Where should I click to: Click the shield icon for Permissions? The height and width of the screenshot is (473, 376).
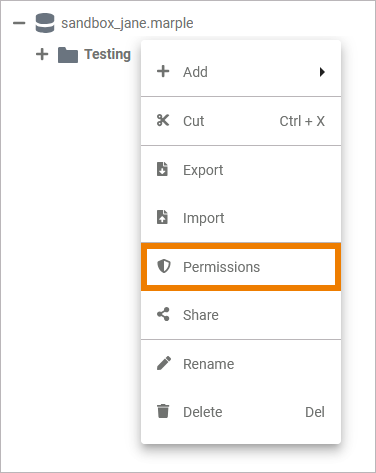pos(164,266)
